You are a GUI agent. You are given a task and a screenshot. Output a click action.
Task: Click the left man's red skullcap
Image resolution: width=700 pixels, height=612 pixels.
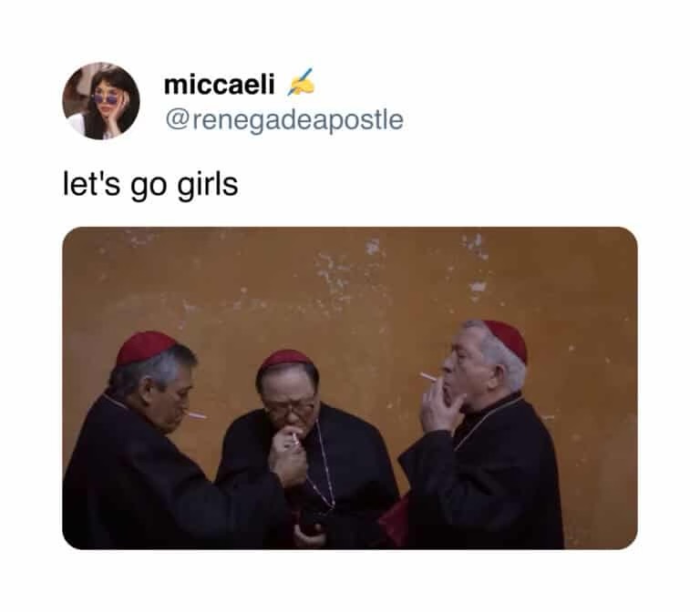tap(145, 347)
